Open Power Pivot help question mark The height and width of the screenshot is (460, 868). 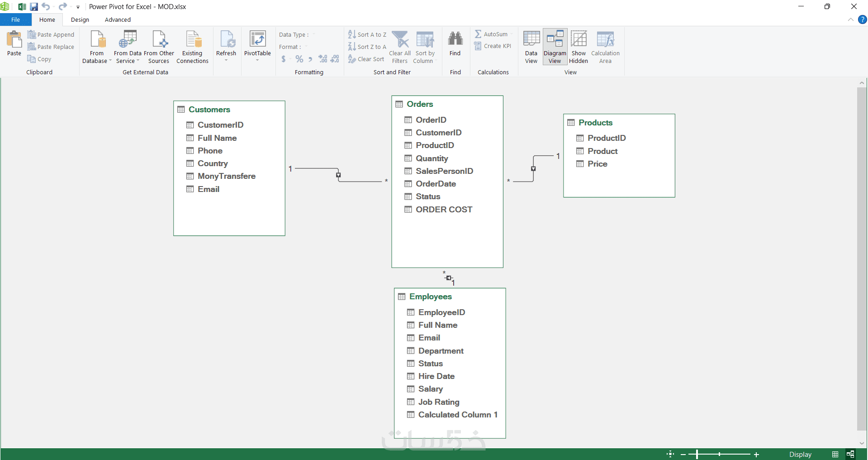click(x=862, y=19)
